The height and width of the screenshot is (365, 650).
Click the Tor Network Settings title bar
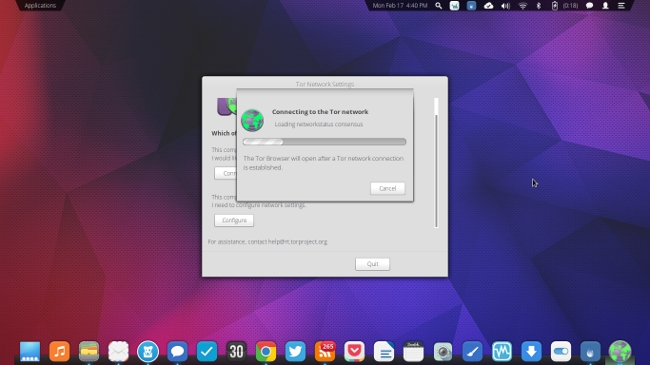[325, 83]
